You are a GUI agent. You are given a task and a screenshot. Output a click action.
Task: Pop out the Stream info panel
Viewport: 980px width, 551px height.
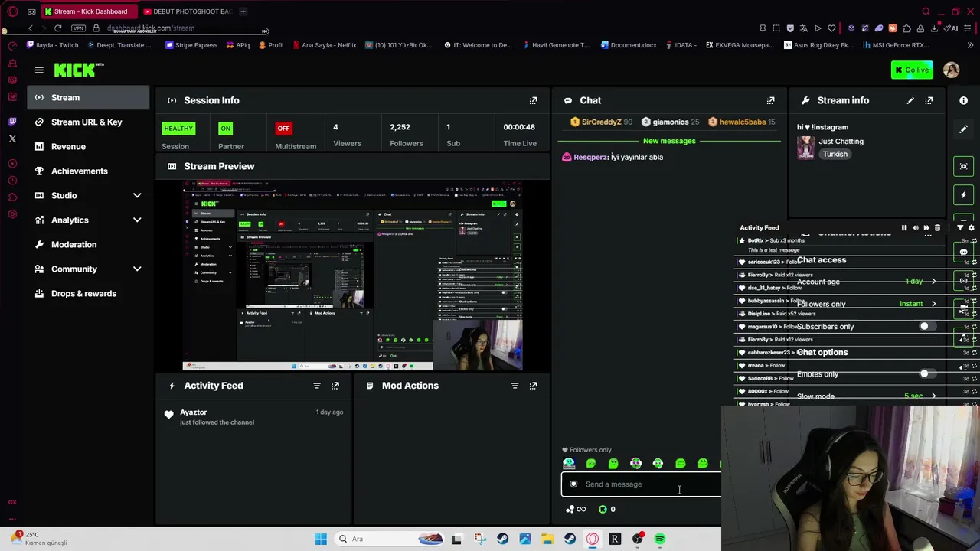(929, 100)
